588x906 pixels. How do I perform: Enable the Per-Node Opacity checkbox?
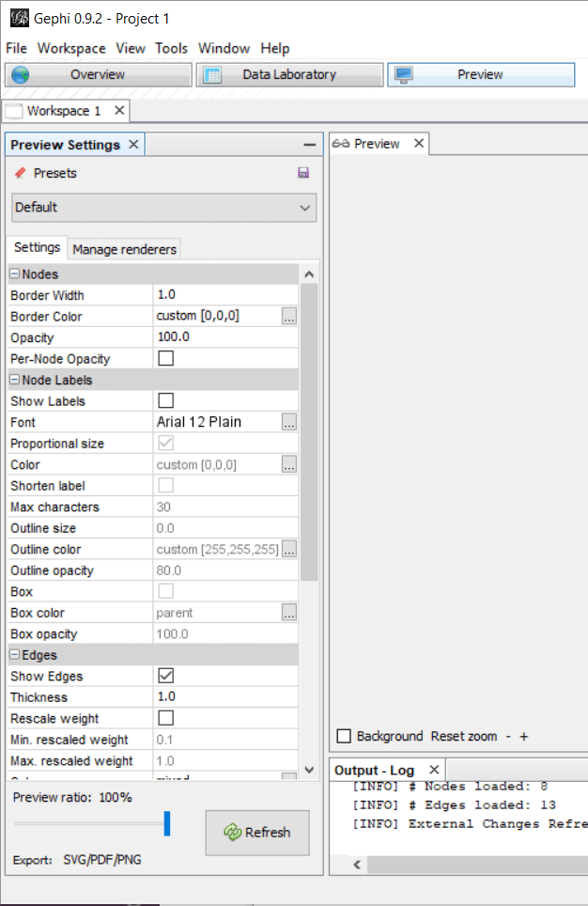point(165,359)
